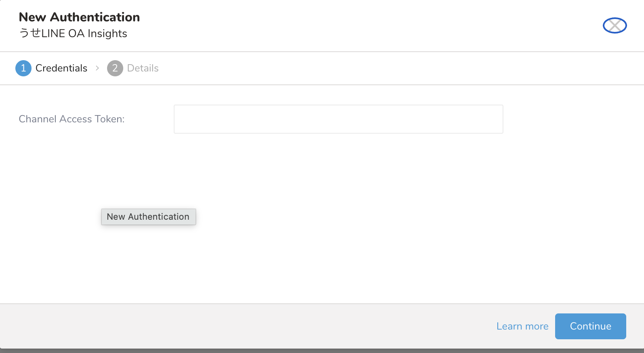Click empty footer area left of Learn more
This screenshot has height=353, width=644.
pos(242,326)
